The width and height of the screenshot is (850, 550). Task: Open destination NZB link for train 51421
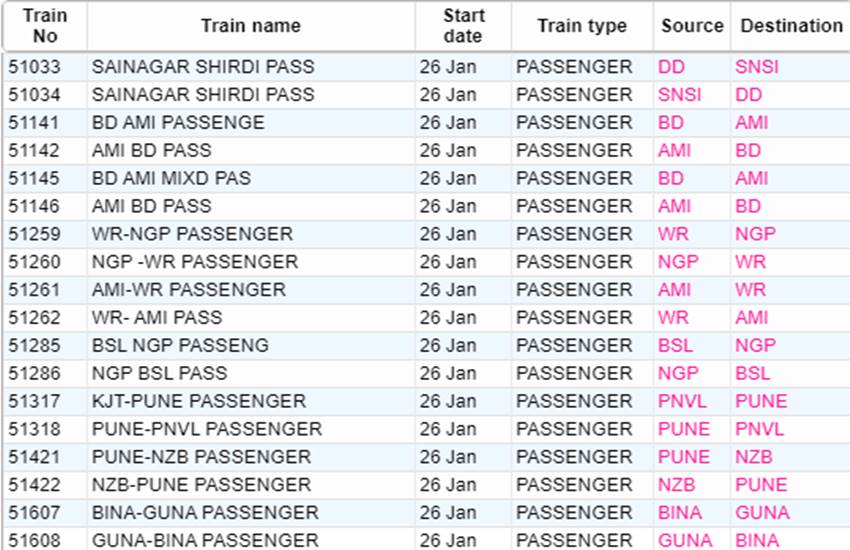click(753, 457)
